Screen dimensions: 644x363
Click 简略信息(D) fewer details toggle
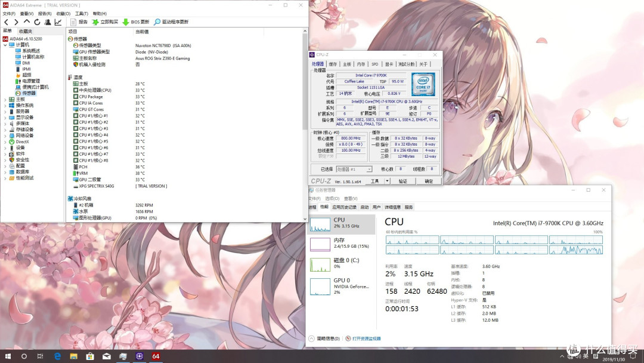point(324,339)
